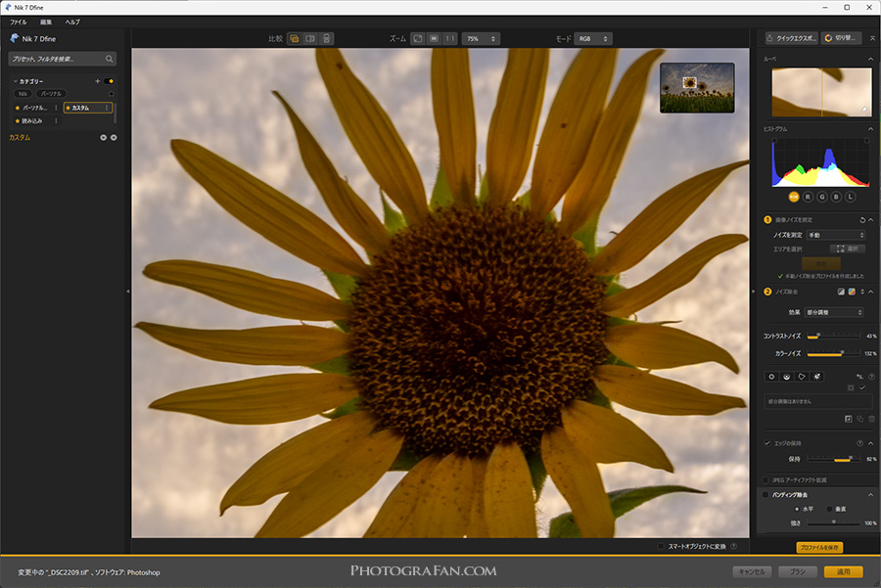Check スマートオブジェクトに変換 checkbox
Screen dimensions: 881x588
(x=661, y=546)
